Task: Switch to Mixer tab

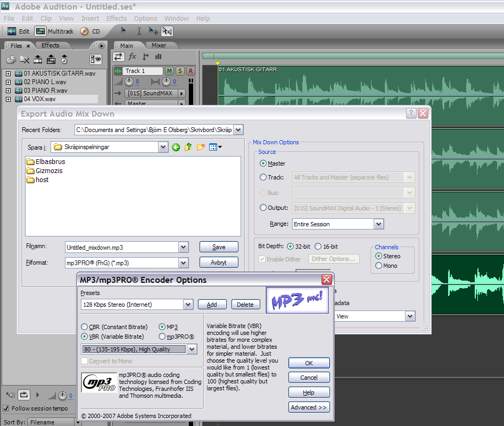Action: pos(159,45)
